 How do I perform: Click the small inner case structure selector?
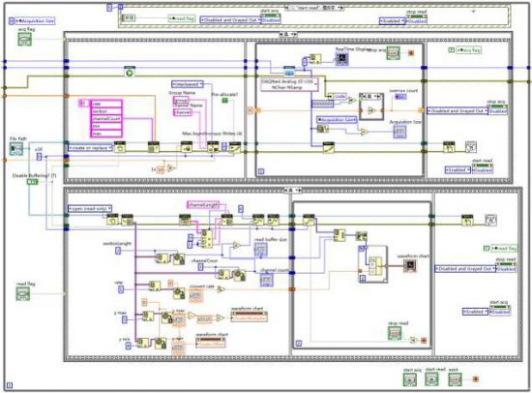tap(371, 97)
